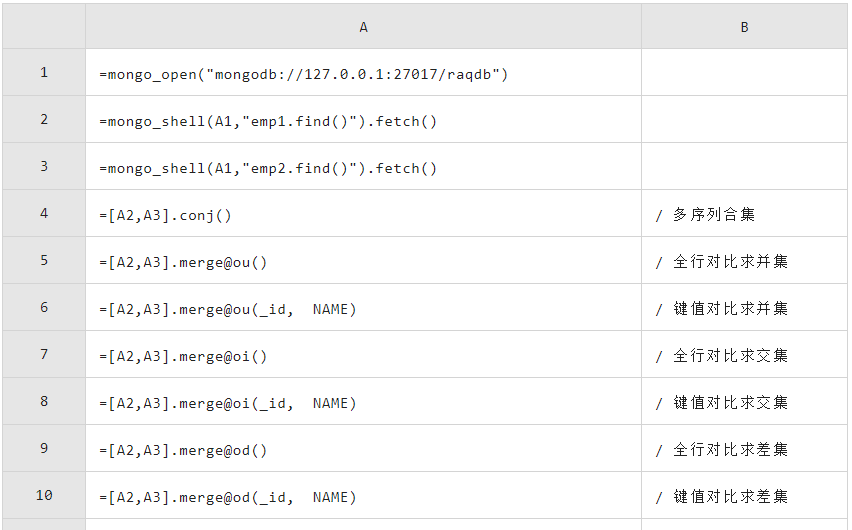Select the conj() formula cell
This screenshot has height=530, width=852.
coord(363,214)
